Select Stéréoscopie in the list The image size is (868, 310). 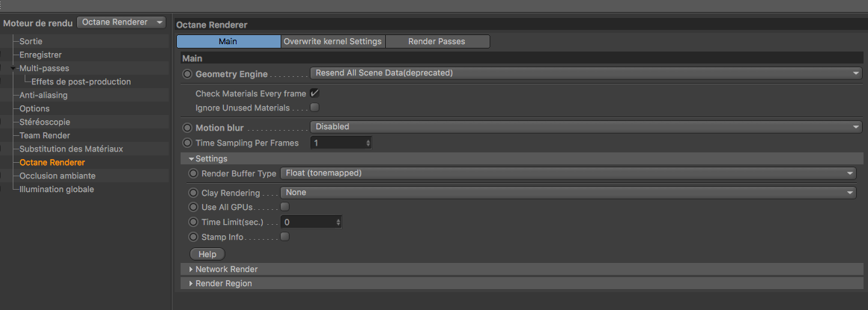coord(45,122)
